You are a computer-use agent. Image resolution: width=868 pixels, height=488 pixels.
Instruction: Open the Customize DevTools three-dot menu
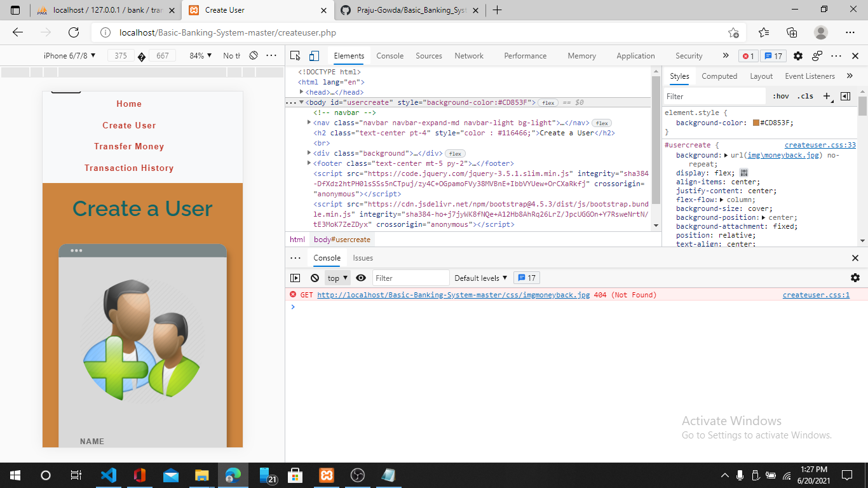coord(836,56)
